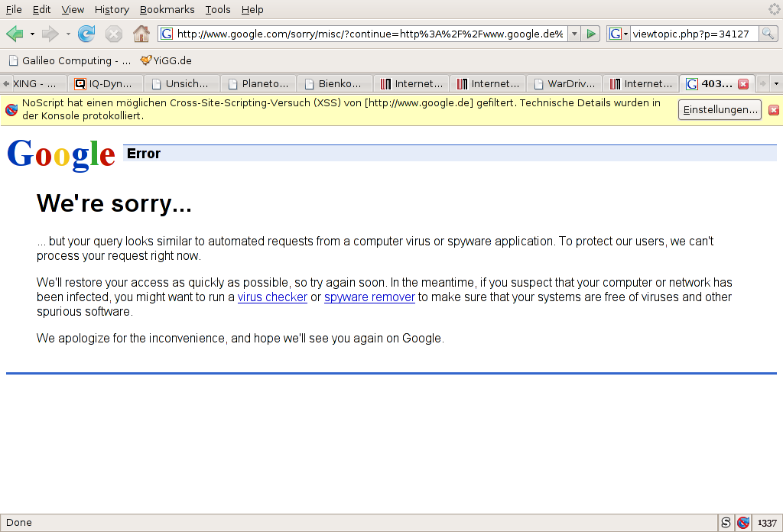Go to the Home page icon

tap(141, 34)
